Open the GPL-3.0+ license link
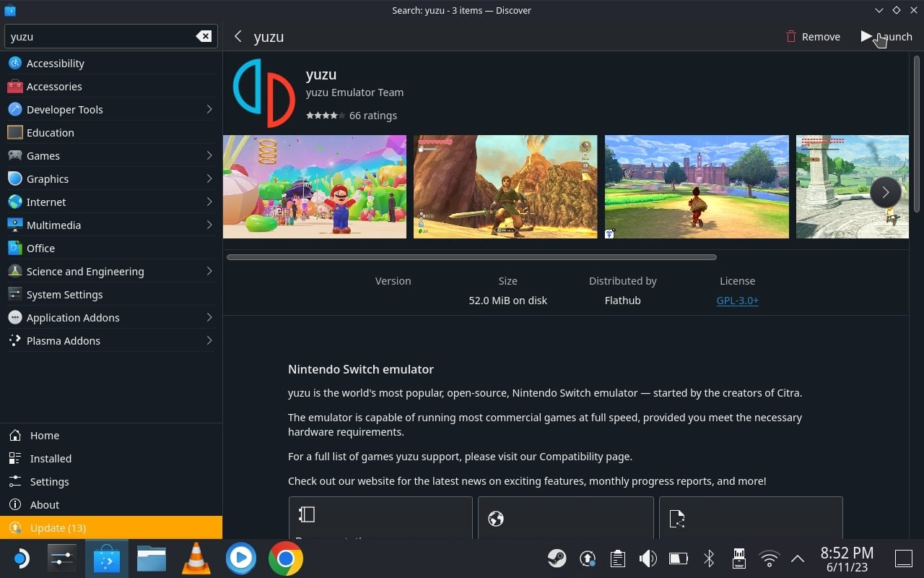The width and height of the screenshot is (924, 578). [x=737, y=300]
